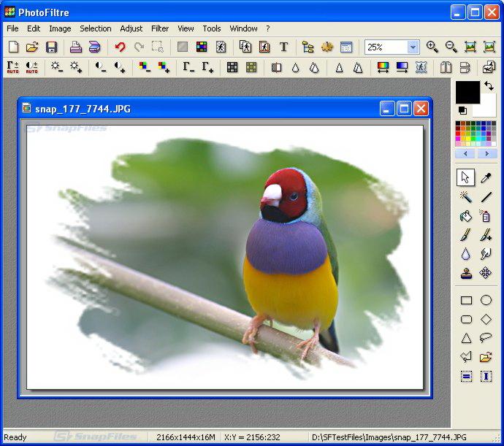Activate the selection pointer tool
504x446 pixels.
(x=465, y=177)
